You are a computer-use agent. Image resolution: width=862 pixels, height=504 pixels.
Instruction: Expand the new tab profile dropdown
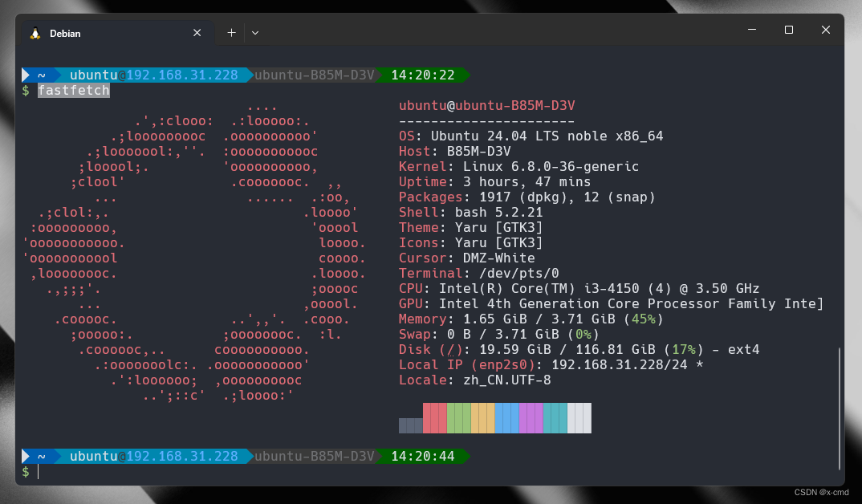(255, 33)
